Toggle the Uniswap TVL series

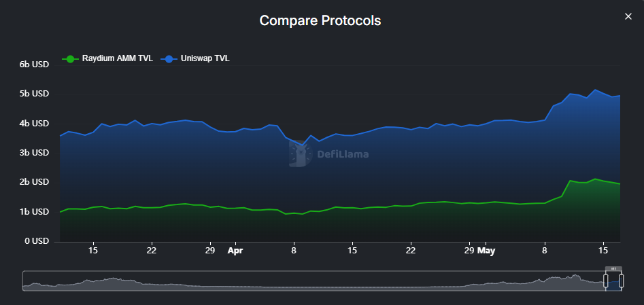click(205, 58)
